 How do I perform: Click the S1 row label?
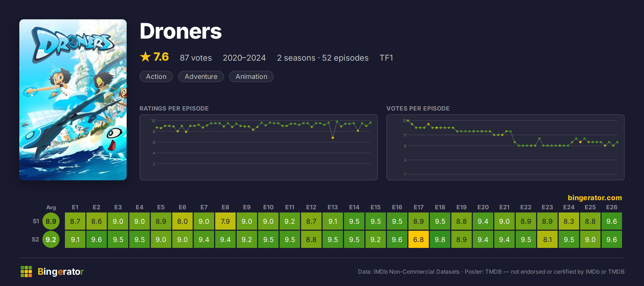(x=36, y=221)
